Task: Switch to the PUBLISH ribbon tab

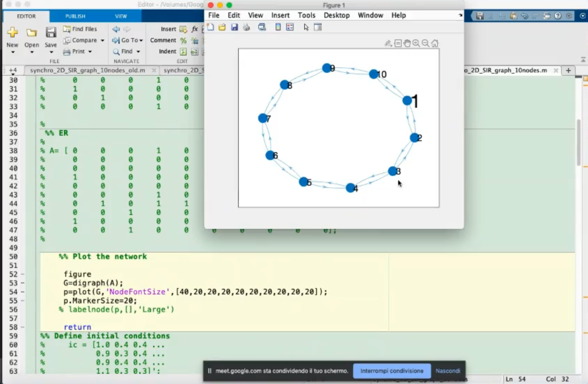Action: click(x=75, y=16)
